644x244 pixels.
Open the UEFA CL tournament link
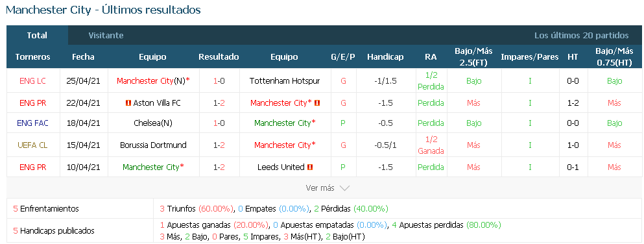pos(33,145)
